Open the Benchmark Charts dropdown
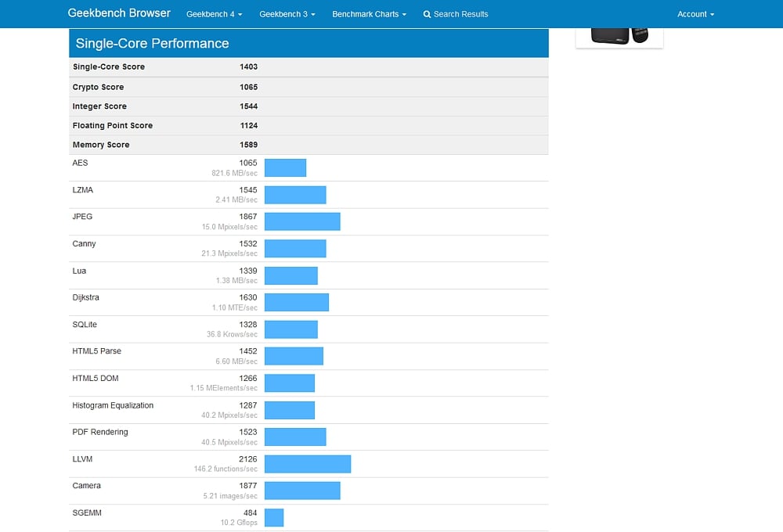Screen dimensions: 783x532 point(369,14)
